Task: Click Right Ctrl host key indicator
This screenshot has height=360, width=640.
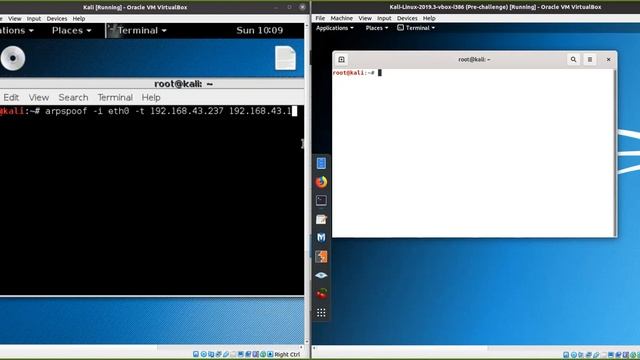Action: (x=287, y=354)
